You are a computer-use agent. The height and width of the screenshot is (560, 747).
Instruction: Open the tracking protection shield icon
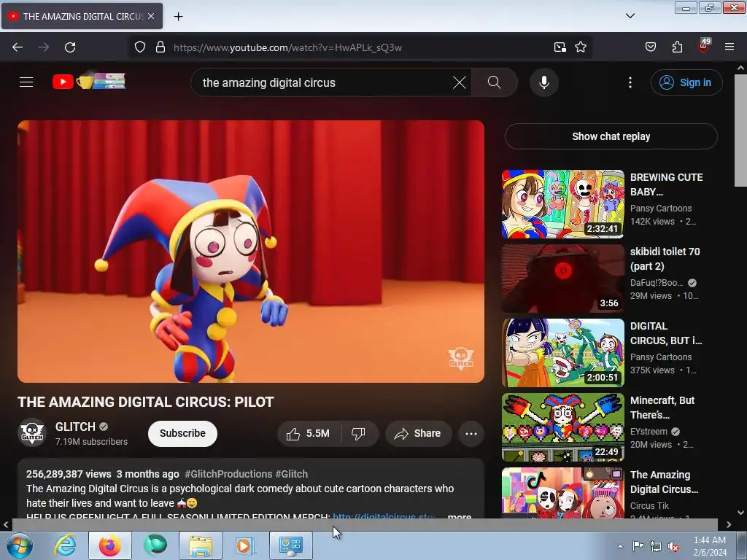[x=139, y=47]
